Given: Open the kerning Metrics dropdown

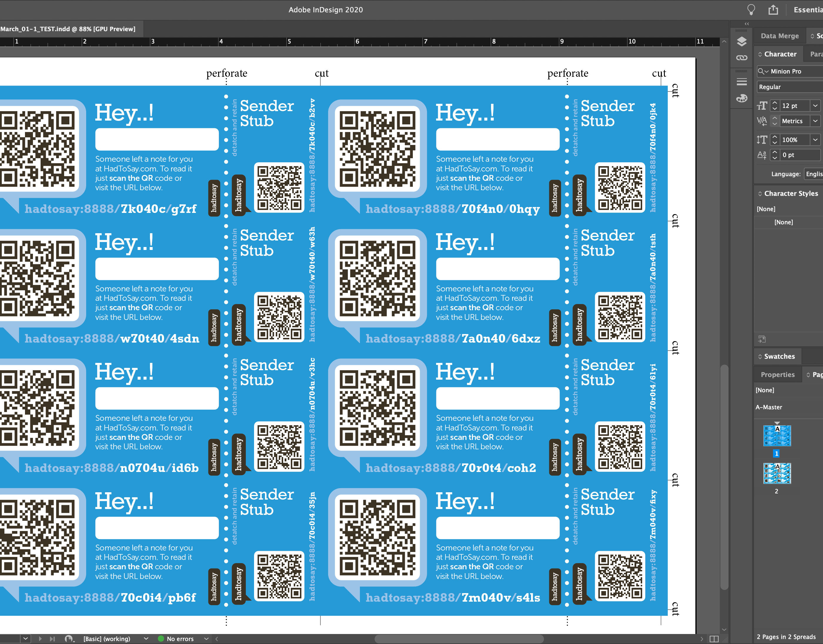Looking at the screenshot, I should point(815,121).
